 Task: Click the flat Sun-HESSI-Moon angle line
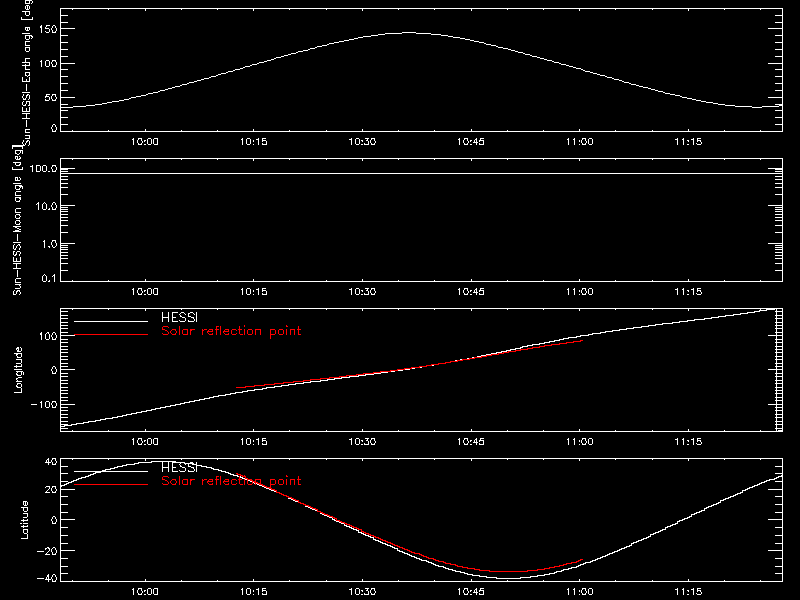tap(421, 173)
